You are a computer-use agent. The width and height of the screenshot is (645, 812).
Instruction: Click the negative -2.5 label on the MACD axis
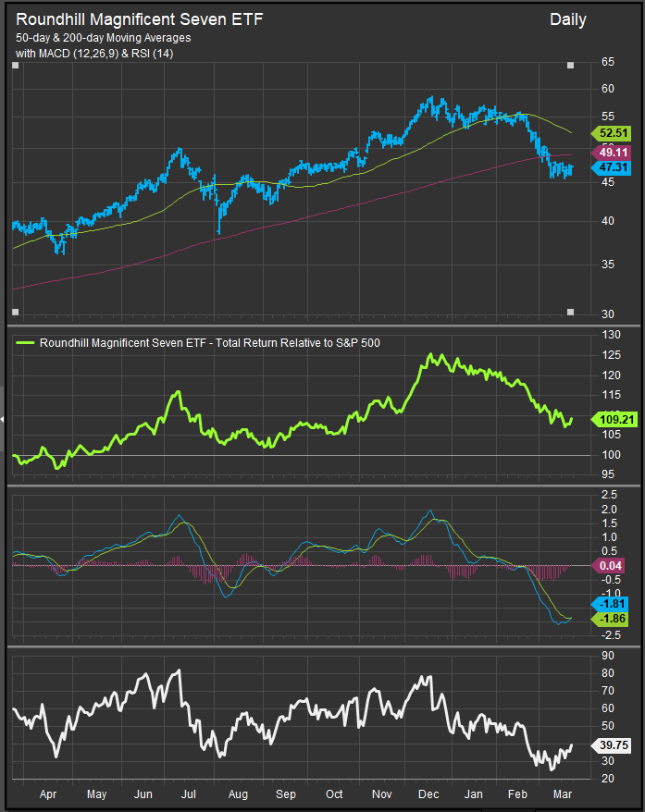coord(610,634)
